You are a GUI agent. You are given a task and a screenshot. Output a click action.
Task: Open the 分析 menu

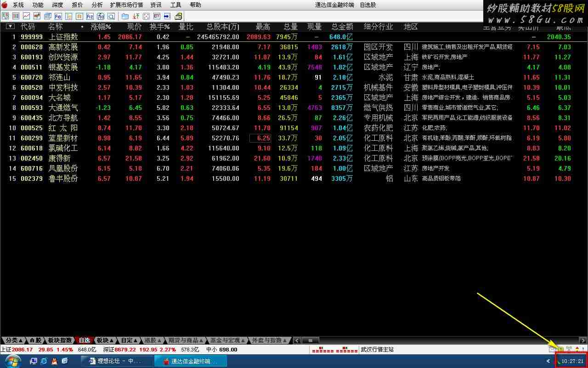[x=97, y=5]
